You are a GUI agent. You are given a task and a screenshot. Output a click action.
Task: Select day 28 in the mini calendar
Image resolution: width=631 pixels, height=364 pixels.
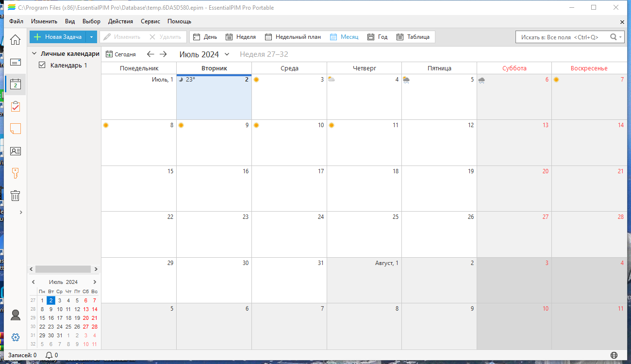95,327
